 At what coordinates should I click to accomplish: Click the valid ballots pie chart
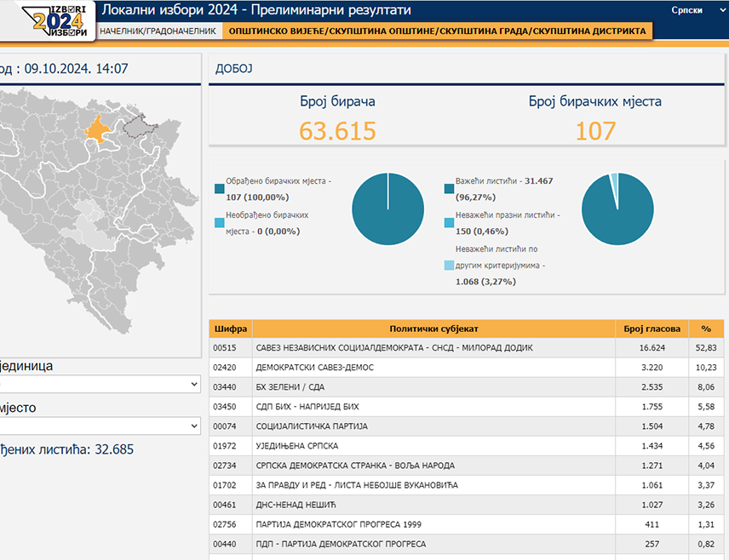(x=617, y=209)
